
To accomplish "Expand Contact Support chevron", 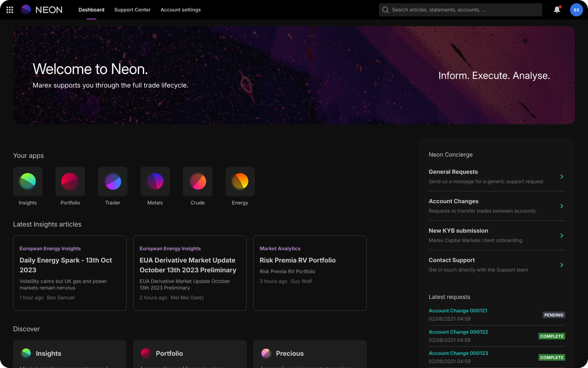I will tap(562, 265).
